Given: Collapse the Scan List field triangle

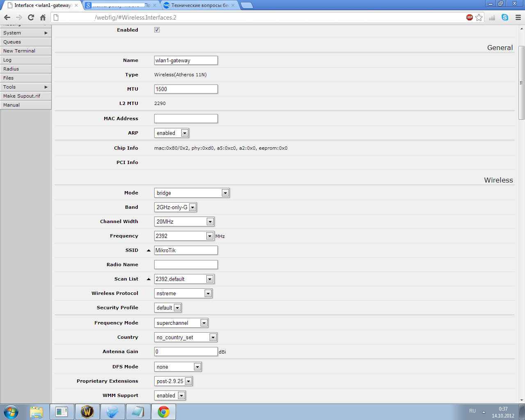Looking at the screenshot, I should pyautogui.click(x=148, y=279).
